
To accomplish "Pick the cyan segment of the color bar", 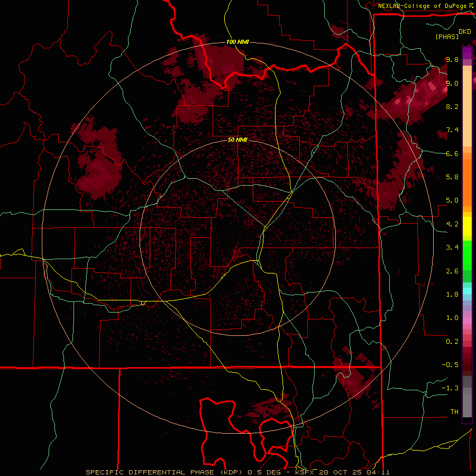I will click(467, 291).
